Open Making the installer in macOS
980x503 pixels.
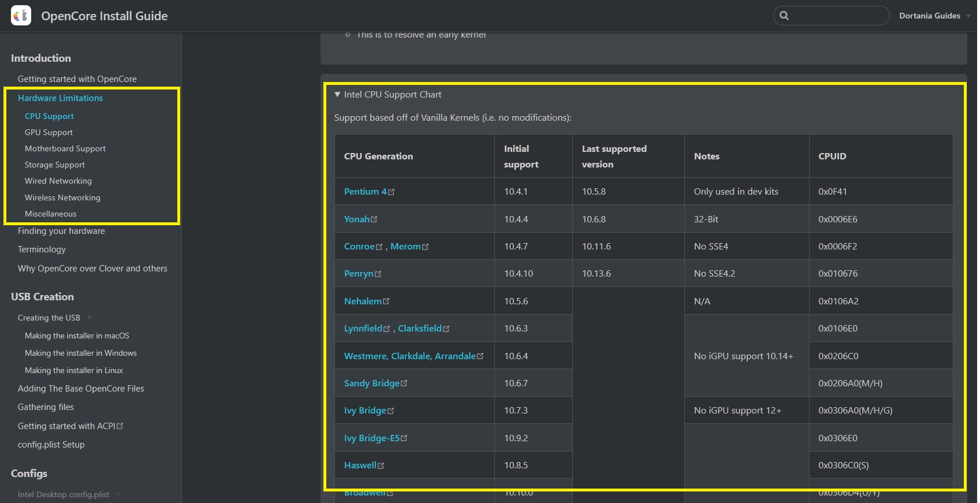[77, 336]
